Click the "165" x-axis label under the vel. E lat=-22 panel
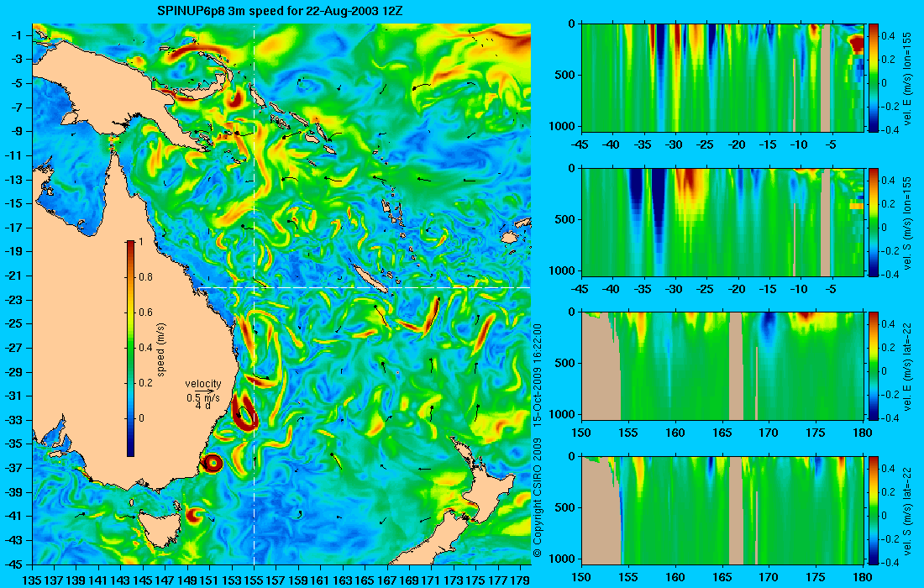924x588 pixels. 722,433
